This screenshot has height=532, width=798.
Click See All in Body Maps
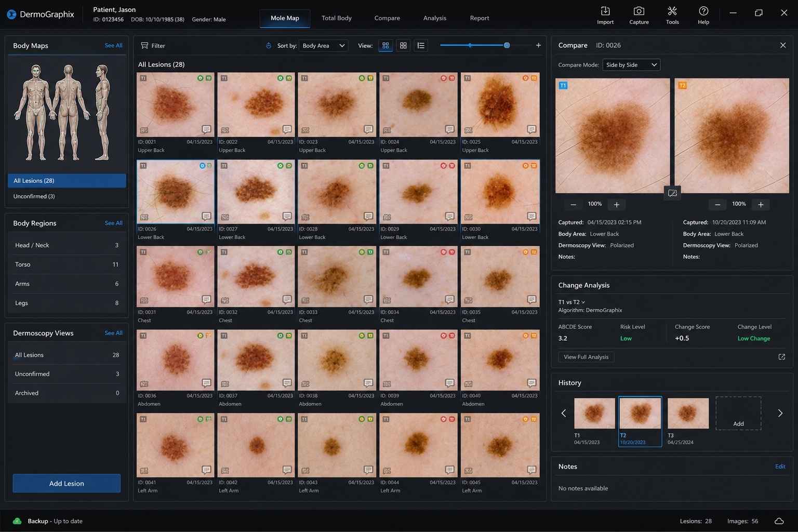[x=114, y=46]
